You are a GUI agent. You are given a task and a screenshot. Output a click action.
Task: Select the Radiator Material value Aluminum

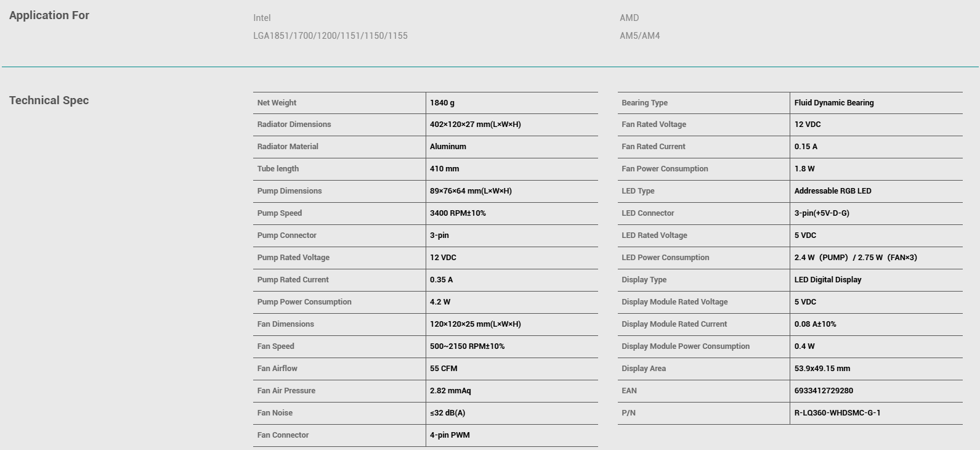click(x=448, y=147)
